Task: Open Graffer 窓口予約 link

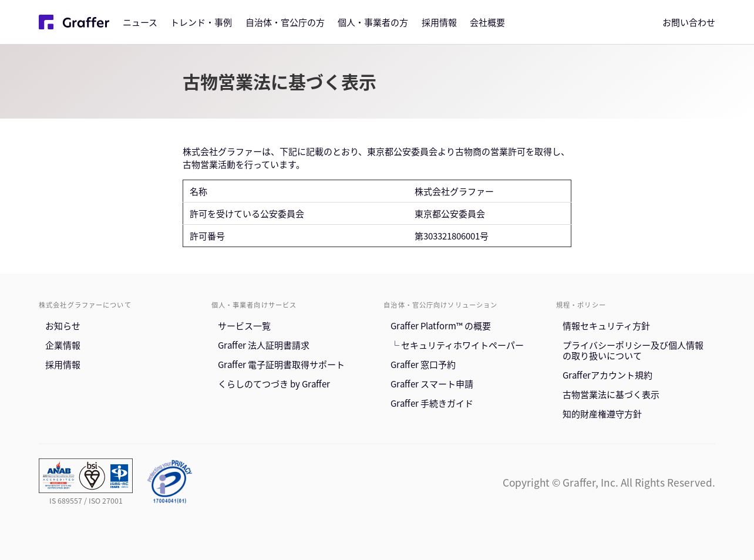Action: point(423,365)
